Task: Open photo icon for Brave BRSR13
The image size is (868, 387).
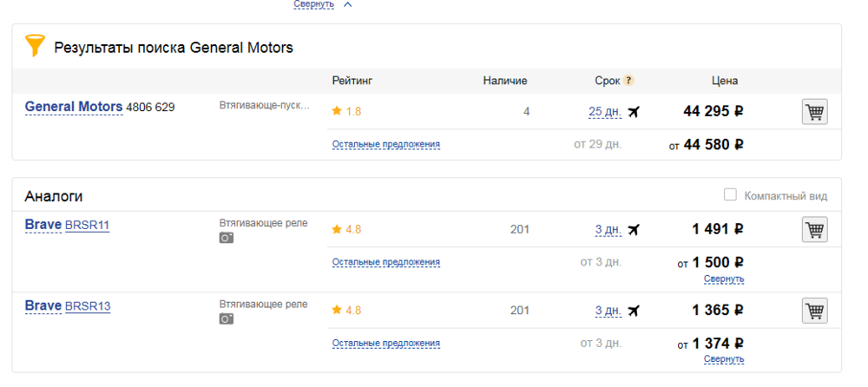Action: 226,319
